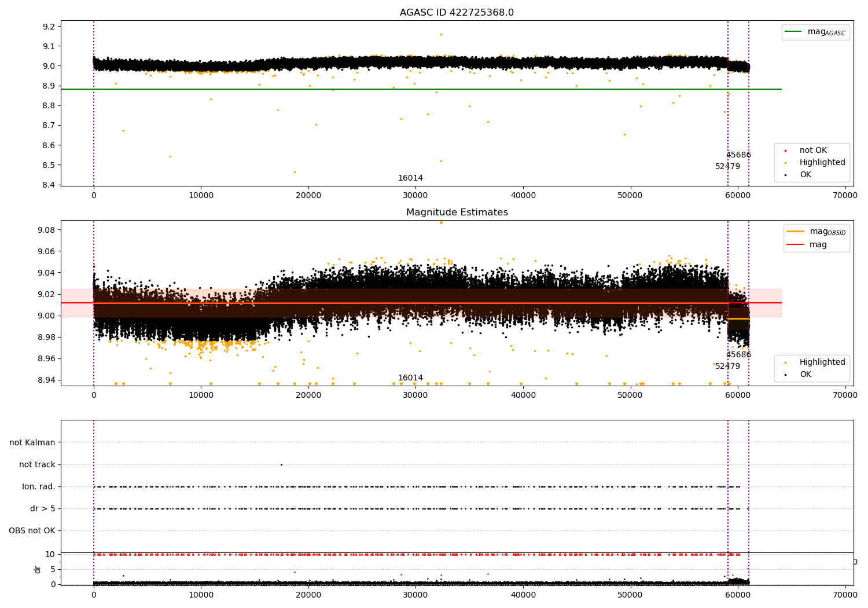Click the "Magnitude Estimates" plot title
This screenshot has width=868, height=608.
[457, 213]
